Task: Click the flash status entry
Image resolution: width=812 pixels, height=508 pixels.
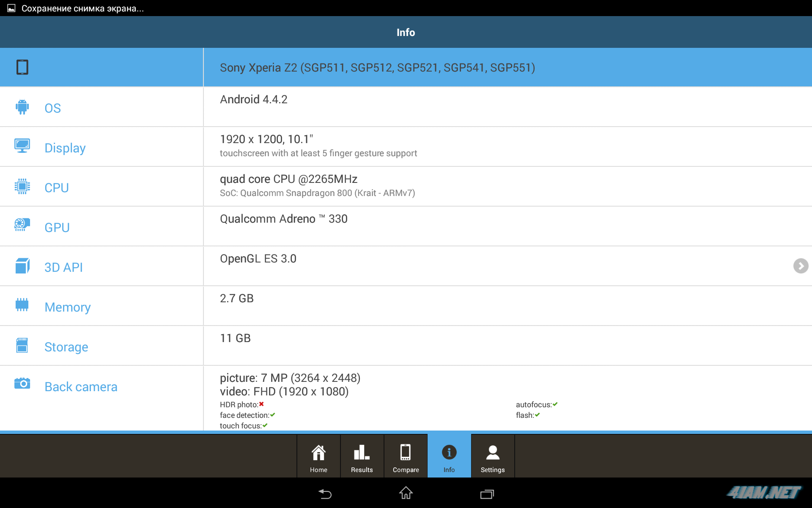Action: point(528,415)
